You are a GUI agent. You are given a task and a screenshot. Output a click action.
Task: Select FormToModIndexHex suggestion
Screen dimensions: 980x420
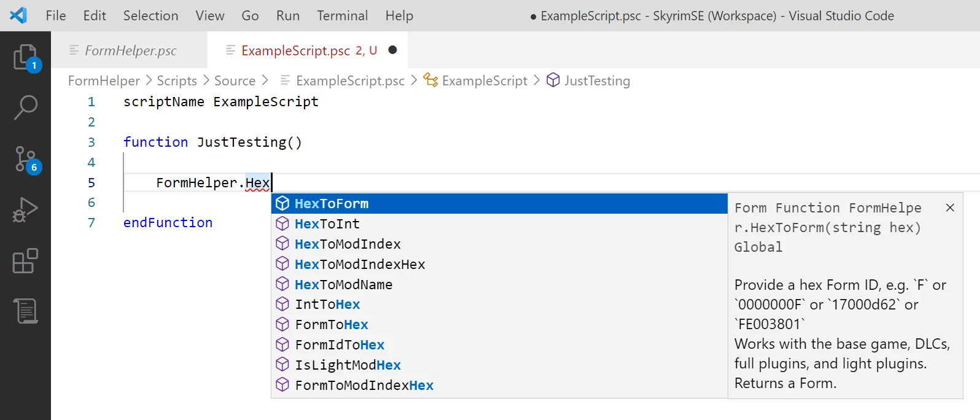(499, 386)
